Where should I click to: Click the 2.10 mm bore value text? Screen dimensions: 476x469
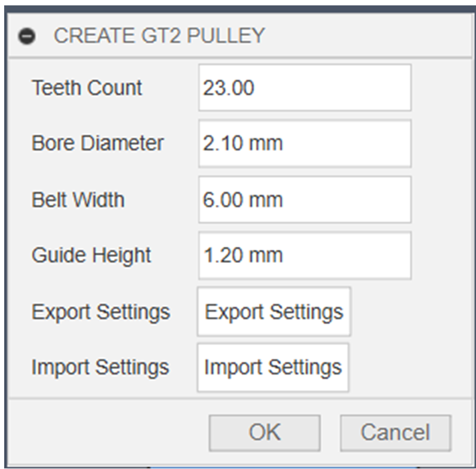(242, 143)
